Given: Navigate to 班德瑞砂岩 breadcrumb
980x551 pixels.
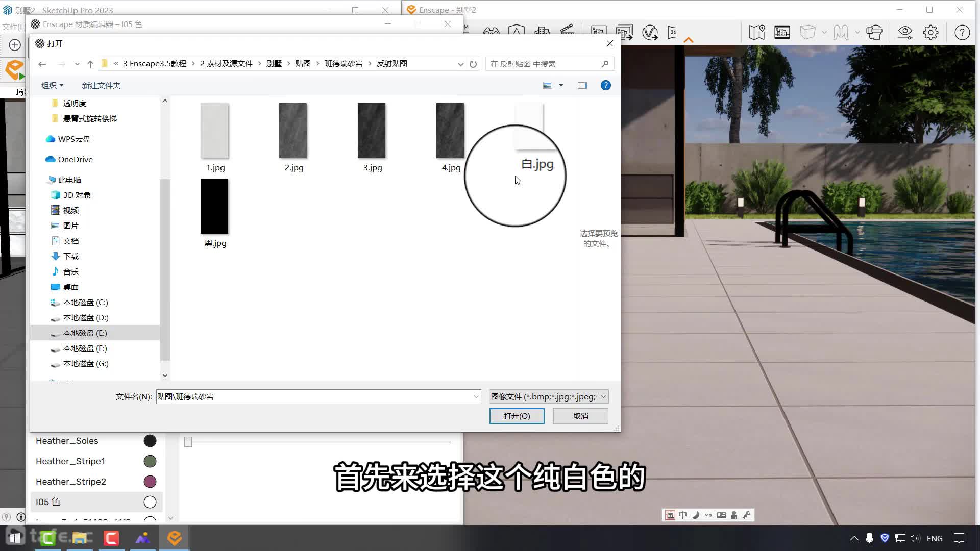Looking at the screenshot, I should 344,64.
